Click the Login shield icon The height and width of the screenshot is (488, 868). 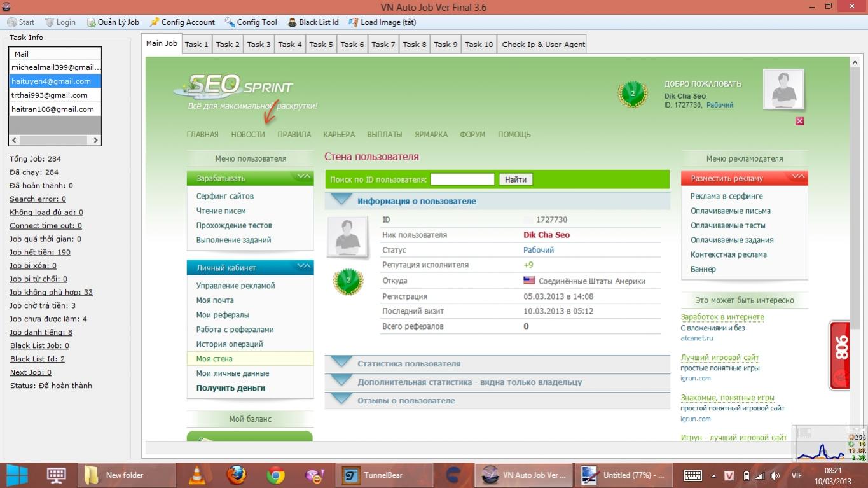[x=50, y=22]
